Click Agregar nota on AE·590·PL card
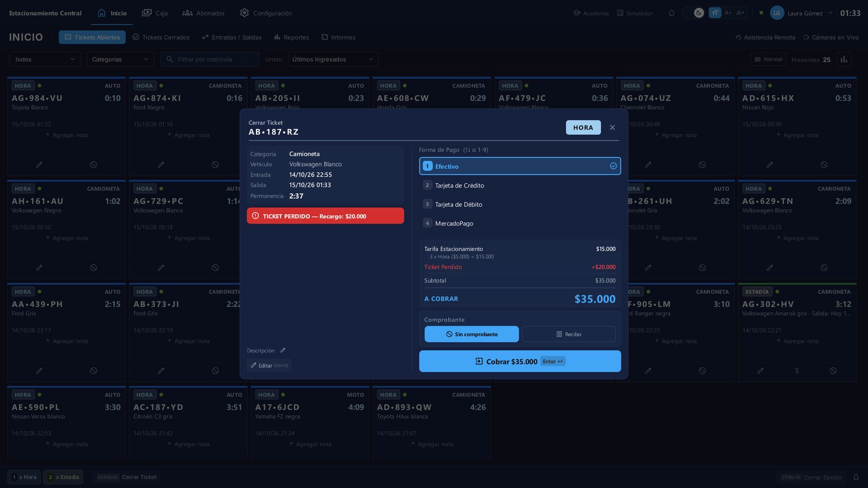The image size is (868, 488). click(x=67, y=444)
